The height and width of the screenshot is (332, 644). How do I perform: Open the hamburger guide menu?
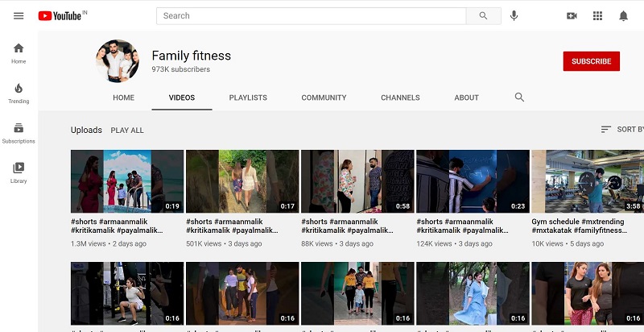(x=19, y=16)
